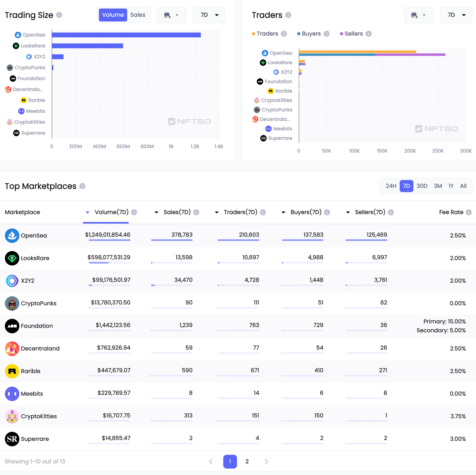Open the 7D period dropdown in Traders panel

coord(456,15)
